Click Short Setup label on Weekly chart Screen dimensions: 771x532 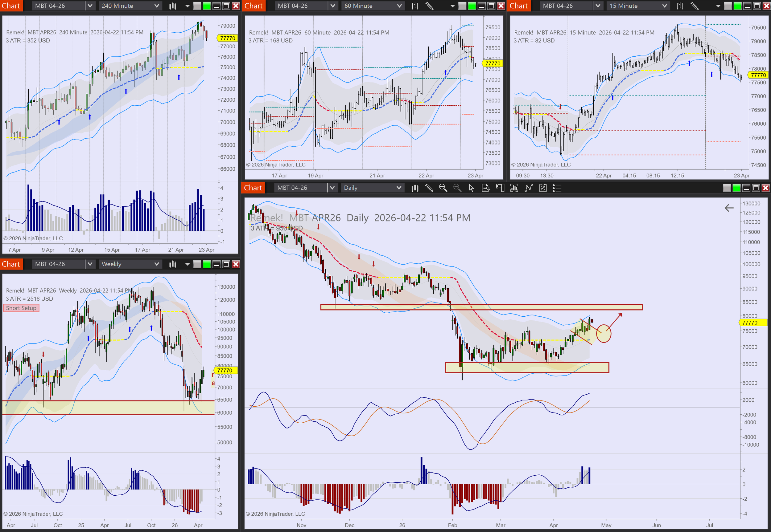(21, 308)
